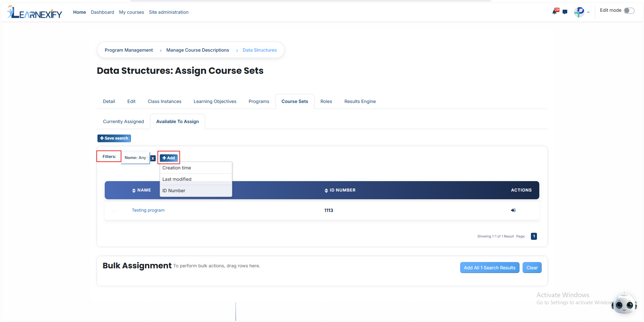Select the Course Sets tab

(x=295, y=101)
